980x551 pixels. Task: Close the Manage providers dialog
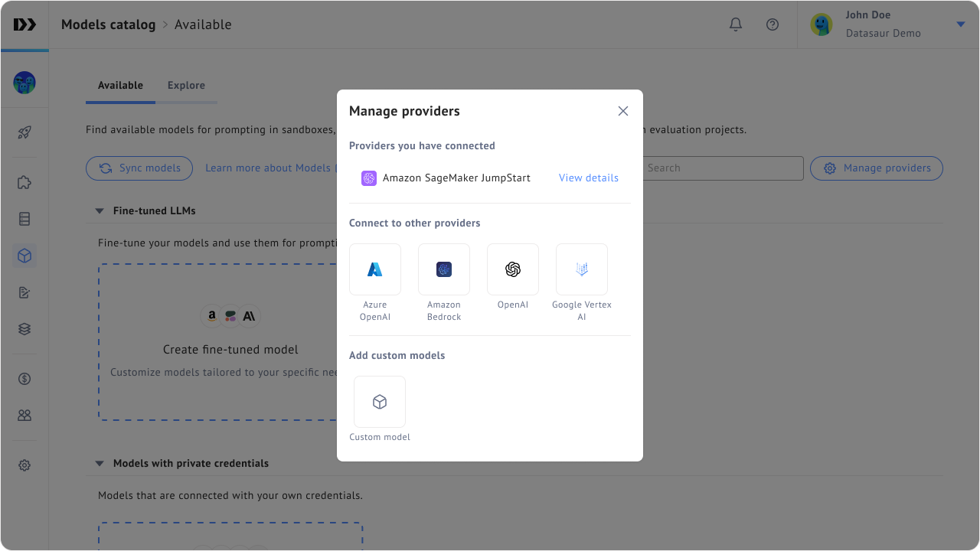623,111
